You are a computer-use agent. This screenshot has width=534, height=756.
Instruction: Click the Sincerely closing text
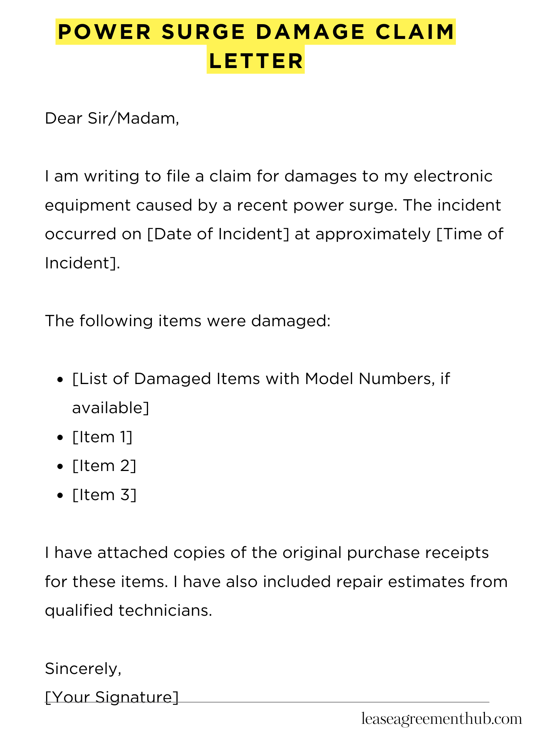(x=83, y=669)
